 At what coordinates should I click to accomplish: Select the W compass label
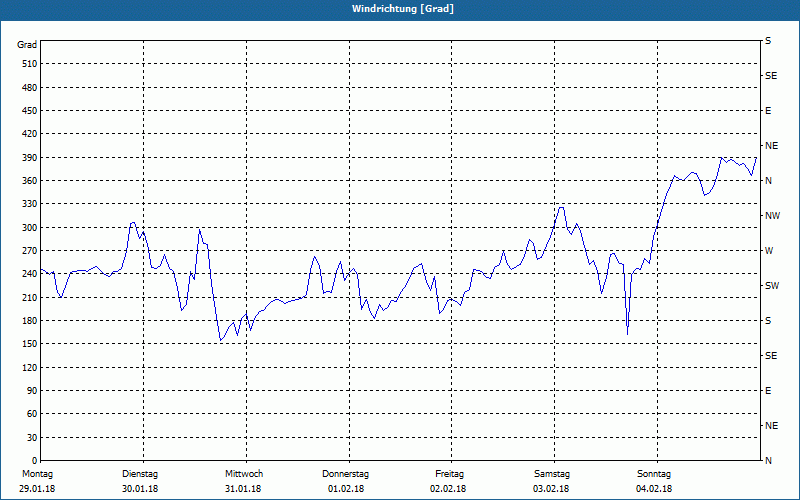pos(769,251)
